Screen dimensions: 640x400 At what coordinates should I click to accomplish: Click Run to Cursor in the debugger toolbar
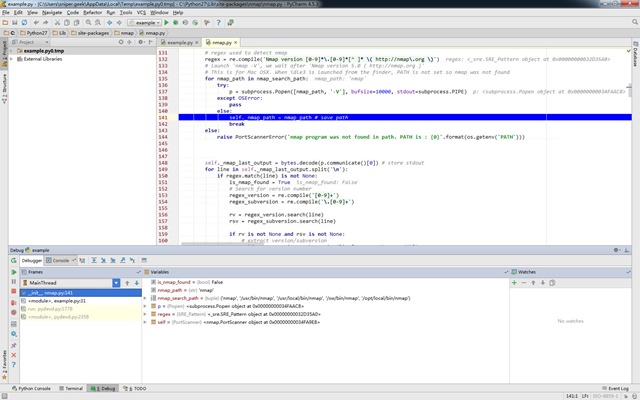click(x=133, y=260)
